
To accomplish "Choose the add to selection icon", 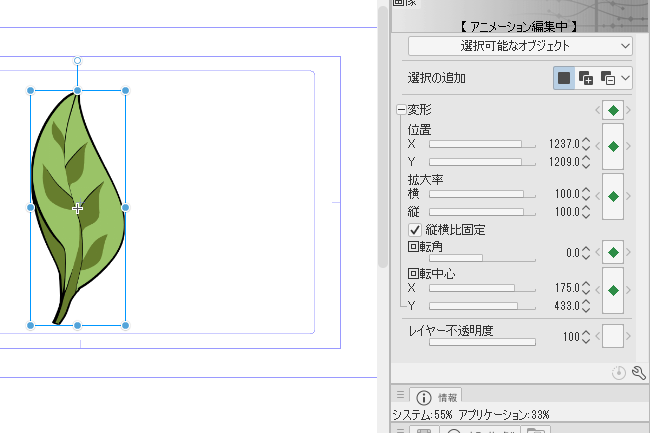I will [586, 78].
